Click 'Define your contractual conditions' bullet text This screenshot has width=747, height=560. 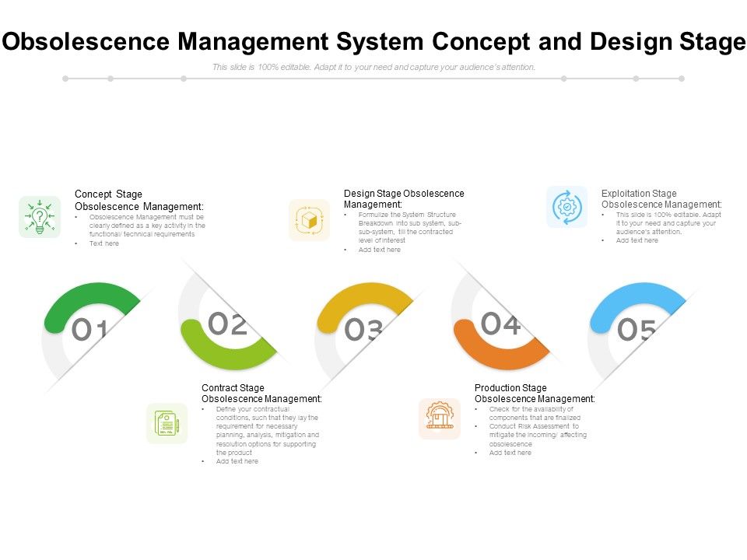(267, 430)
